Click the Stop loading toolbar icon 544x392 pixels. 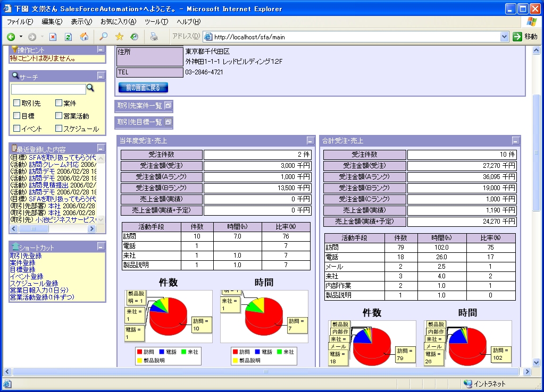(x=53, y=37)
